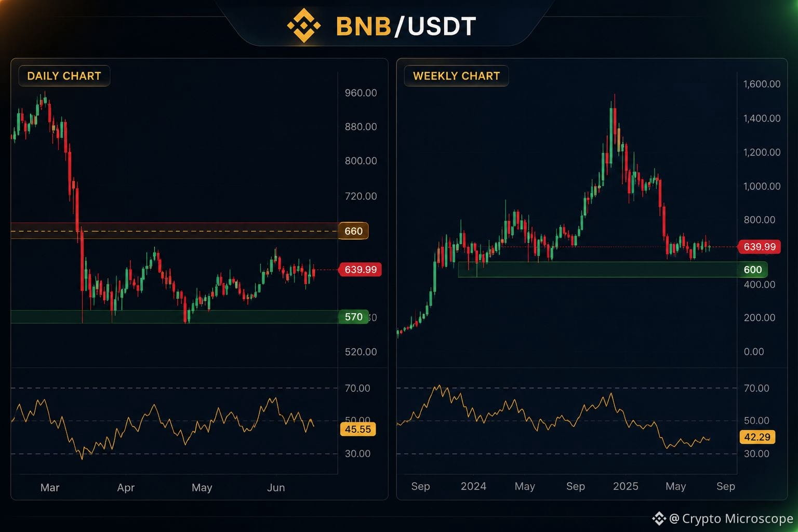Screen dimensions: 798x532
Task: Click the 720.00 price axis label
Action: [361, 196]
